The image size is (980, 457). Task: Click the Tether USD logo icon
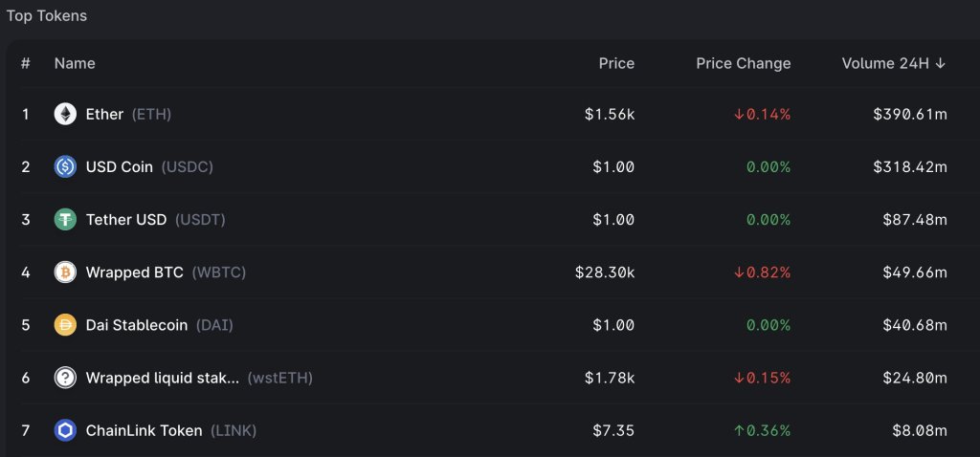(65, 220)
